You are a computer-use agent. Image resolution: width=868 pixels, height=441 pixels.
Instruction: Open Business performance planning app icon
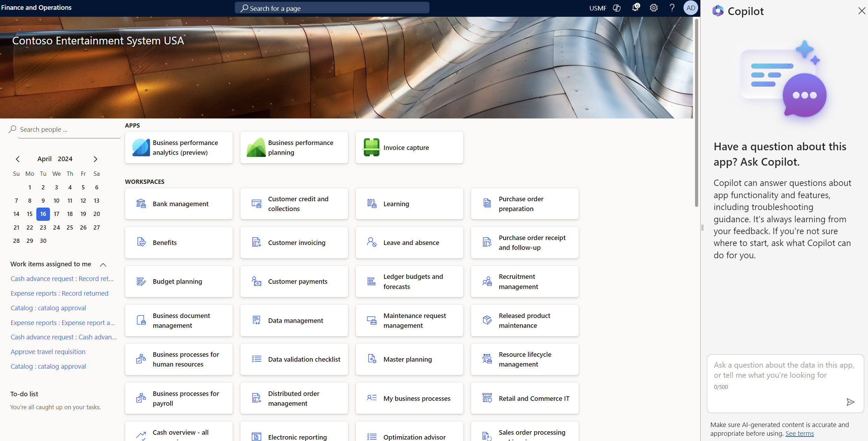coord(256,147)
